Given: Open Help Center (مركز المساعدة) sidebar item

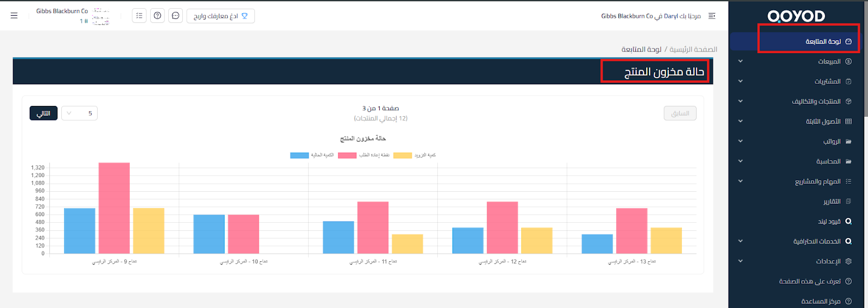Looking at the screenshot, I should (821, 301).
